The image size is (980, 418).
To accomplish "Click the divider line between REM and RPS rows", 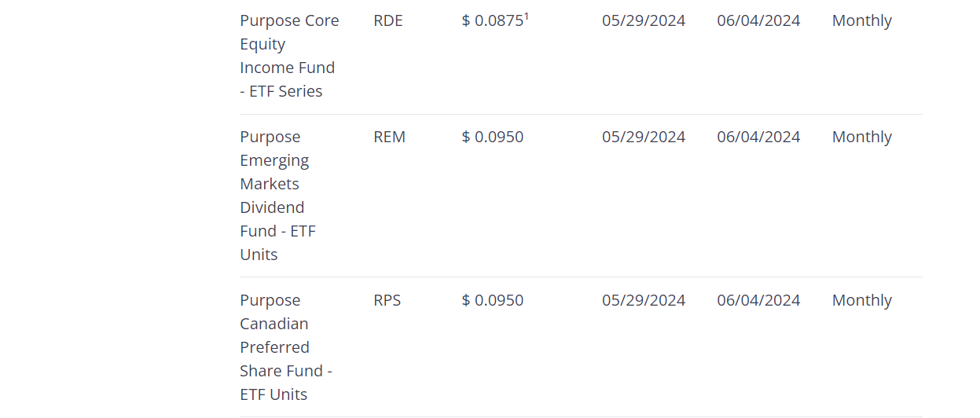I will click(581, 277).
